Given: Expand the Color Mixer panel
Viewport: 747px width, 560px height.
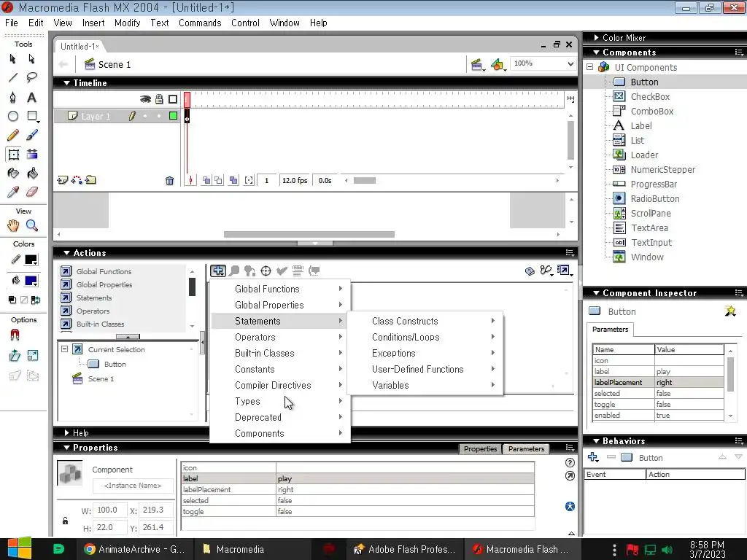Looking at the screenshot, I should [x=596, y=38].
